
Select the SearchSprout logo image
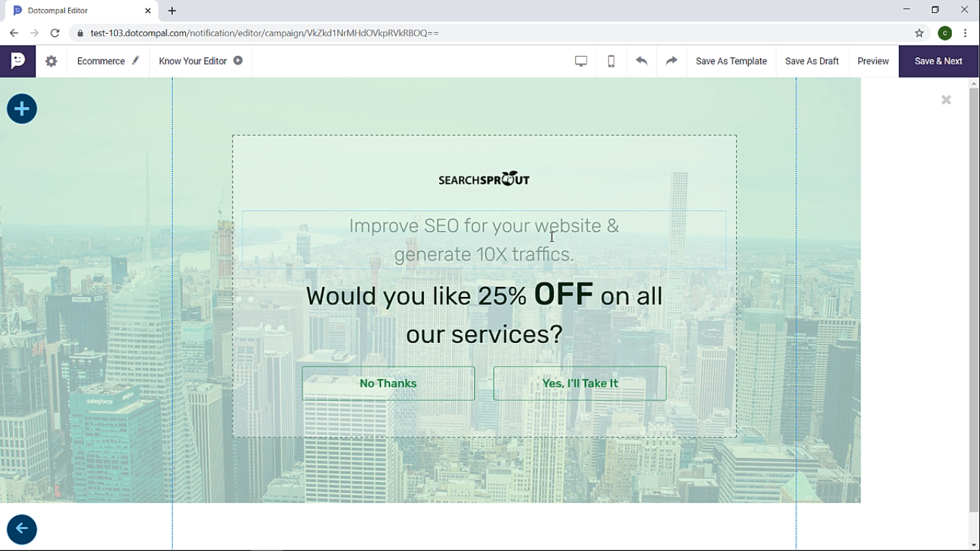coord(484,179)
